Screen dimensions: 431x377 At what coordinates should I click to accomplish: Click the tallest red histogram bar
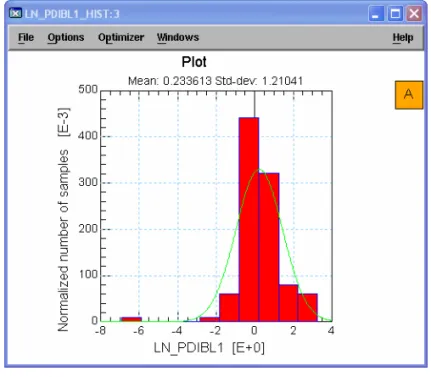click(249, 219)
